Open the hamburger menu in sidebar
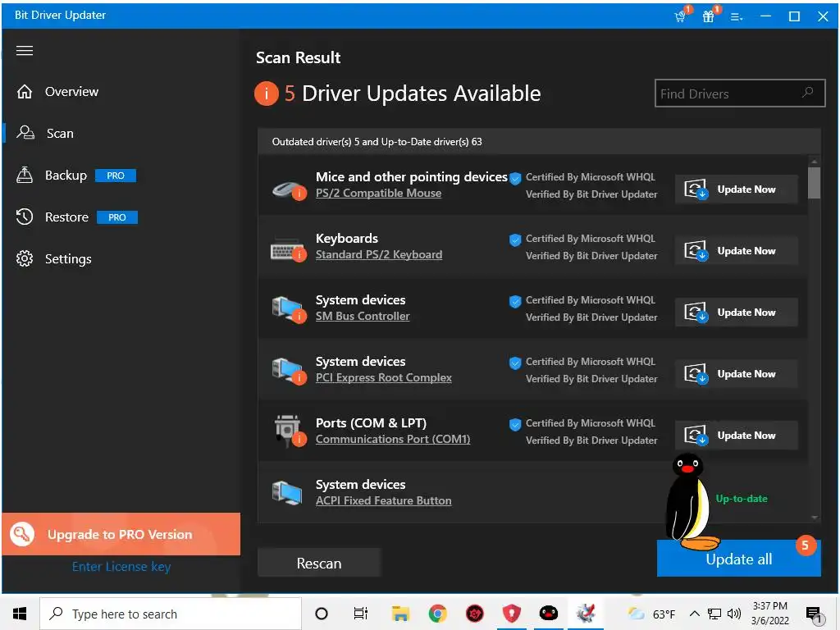Screen dimensions: 840x630 click(x=24, y=51)
